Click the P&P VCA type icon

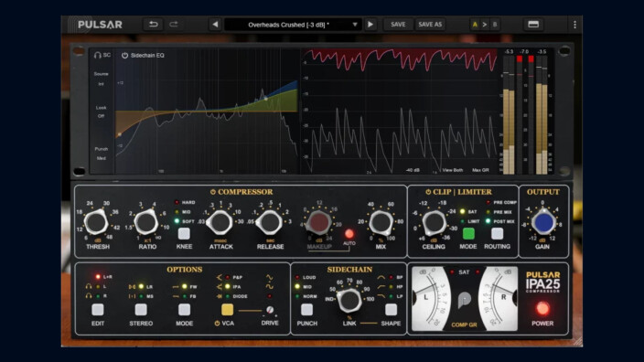pyautogui.click(x=220, y=278)
